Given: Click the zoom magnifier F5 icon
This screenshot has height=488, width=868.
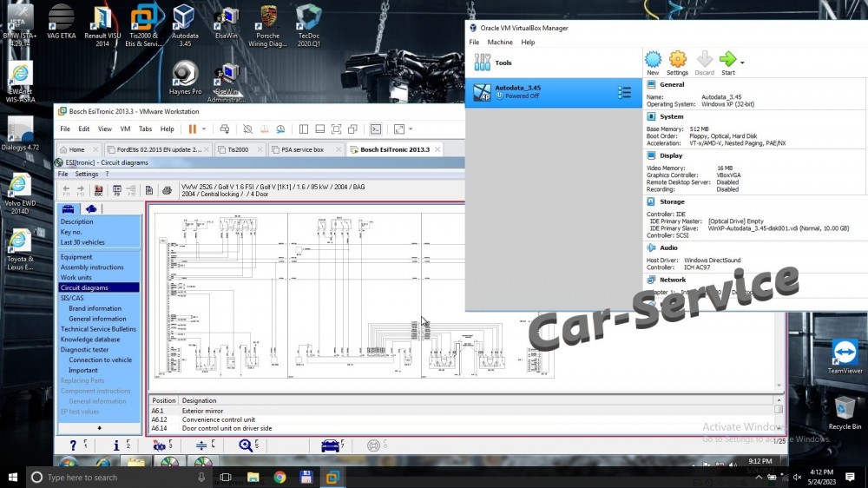Looking at the screenshot, I should point(246,445).
